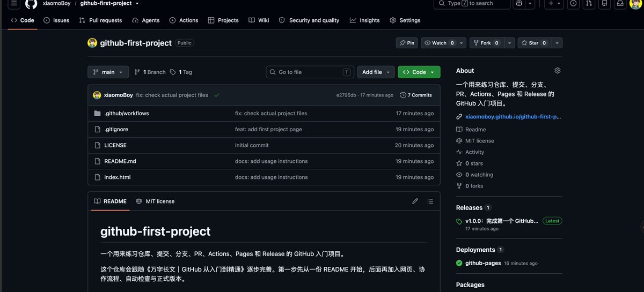Fork the repository with Fork button

pyautogui.click(x=486, y=43)
